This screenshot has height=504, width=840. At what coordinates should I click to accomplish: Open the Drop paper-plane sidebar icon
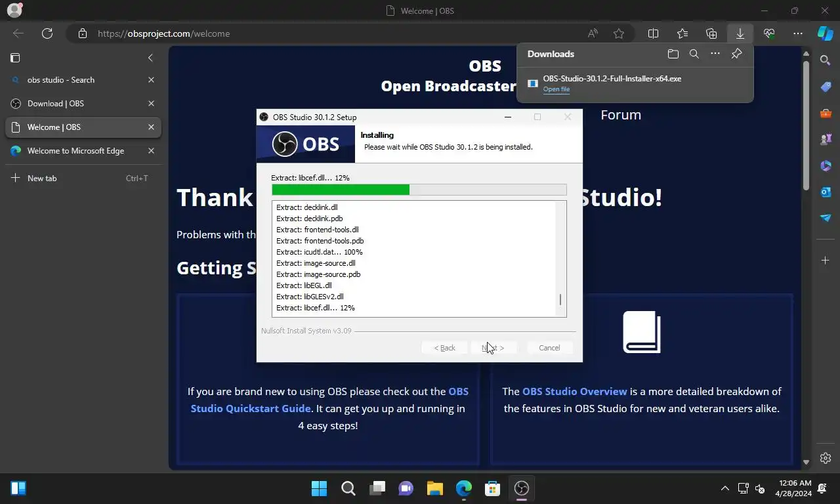[826, 218]
